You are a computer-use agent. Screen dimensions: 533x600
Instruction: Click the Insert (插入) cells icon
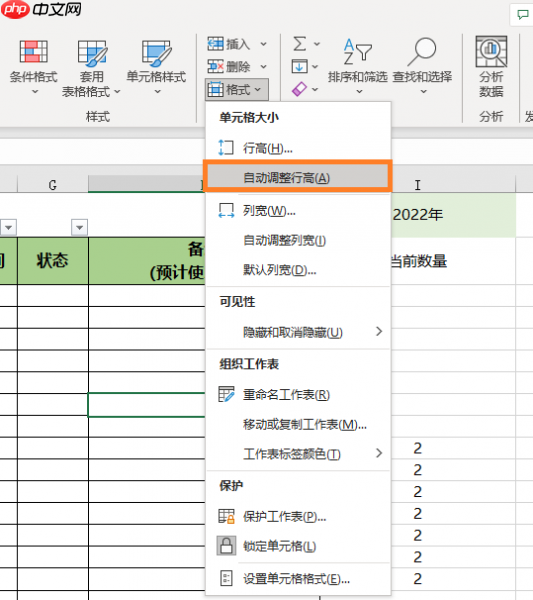215,44
